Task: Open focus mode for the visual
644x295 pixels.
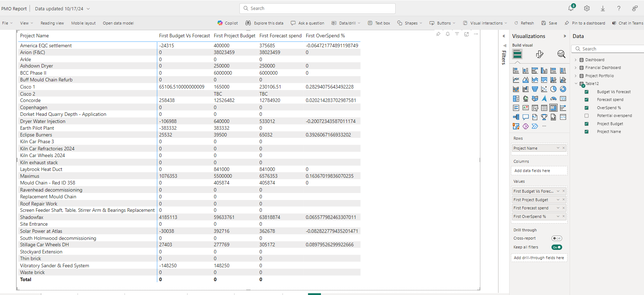Action: point(466,34)
